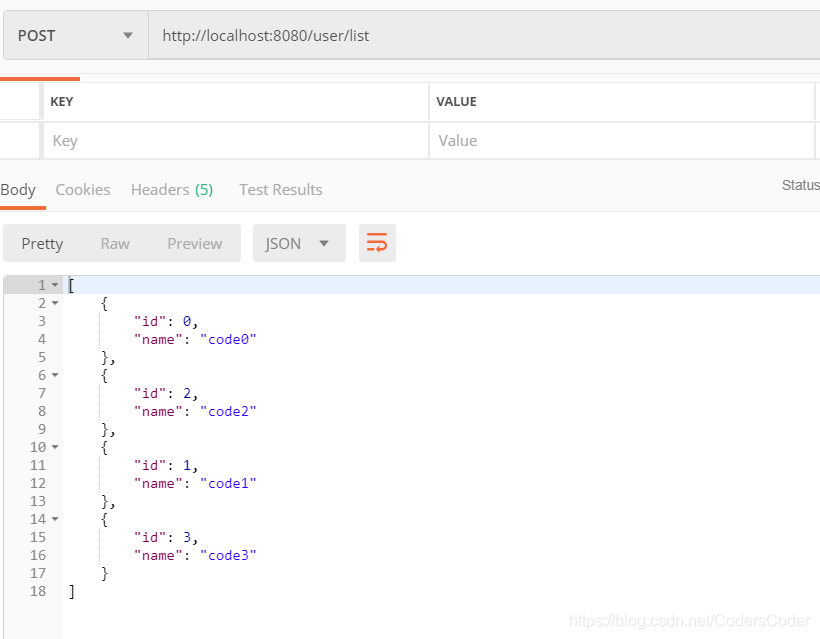Screen dimensions: 820x639
Task: Click the Key input cell
Action: coord(236,141)
